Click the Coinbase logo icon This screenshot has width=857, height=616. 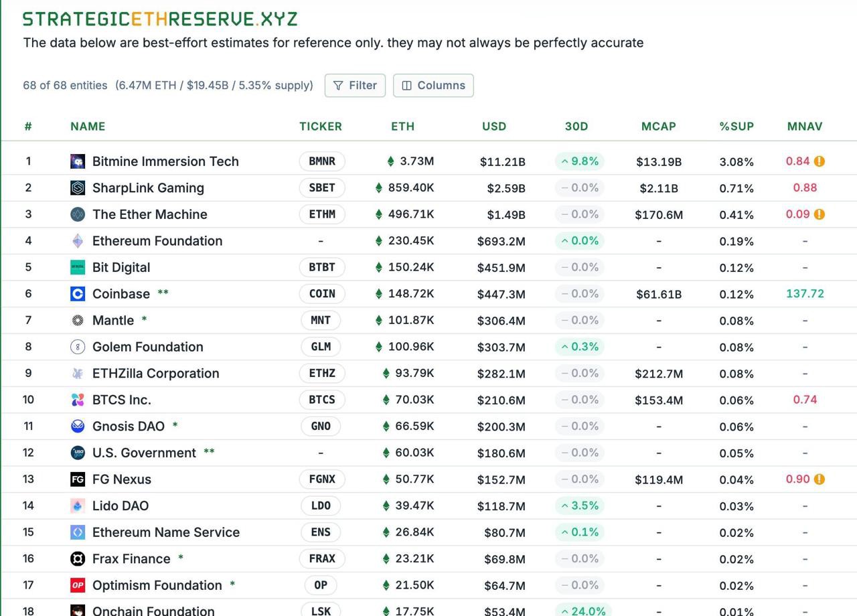(x=78, y=294)
